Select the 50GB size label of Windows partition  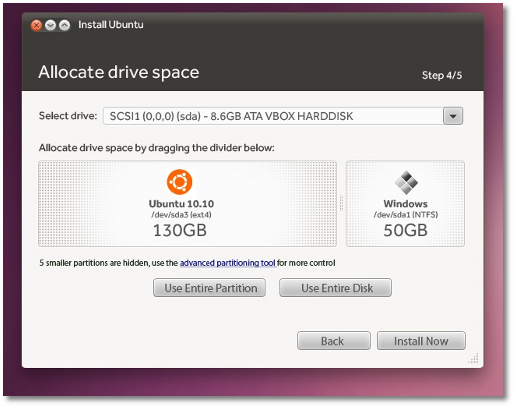[405, 230]
